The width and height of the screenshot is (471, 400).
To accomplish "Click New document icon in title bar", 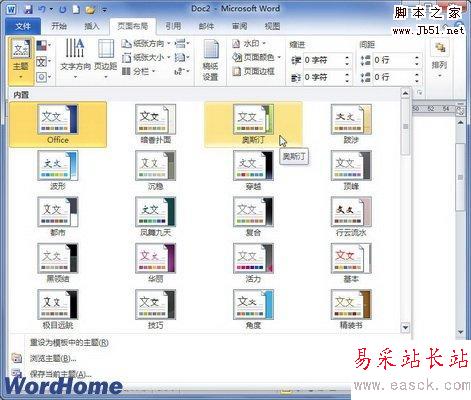I will [76, 9].
